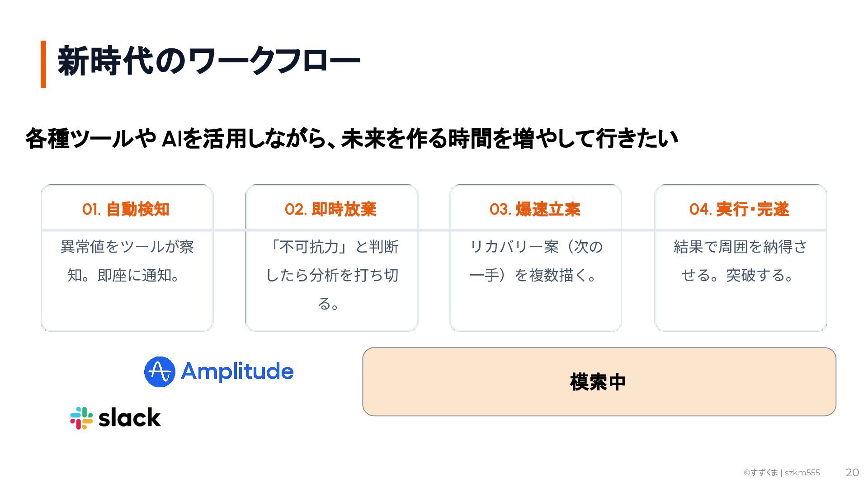Click the slide page number 20
Image resolution: width=868 pixels, height=488 pixels.
852,473
